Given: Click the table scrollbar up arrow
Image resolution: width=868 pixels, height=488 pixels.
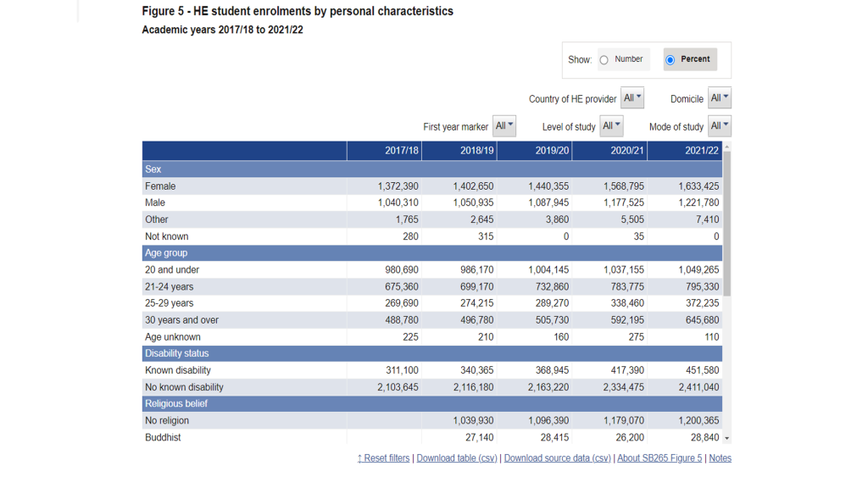Looking at the screenshot, I should click(x=726, y=147).
